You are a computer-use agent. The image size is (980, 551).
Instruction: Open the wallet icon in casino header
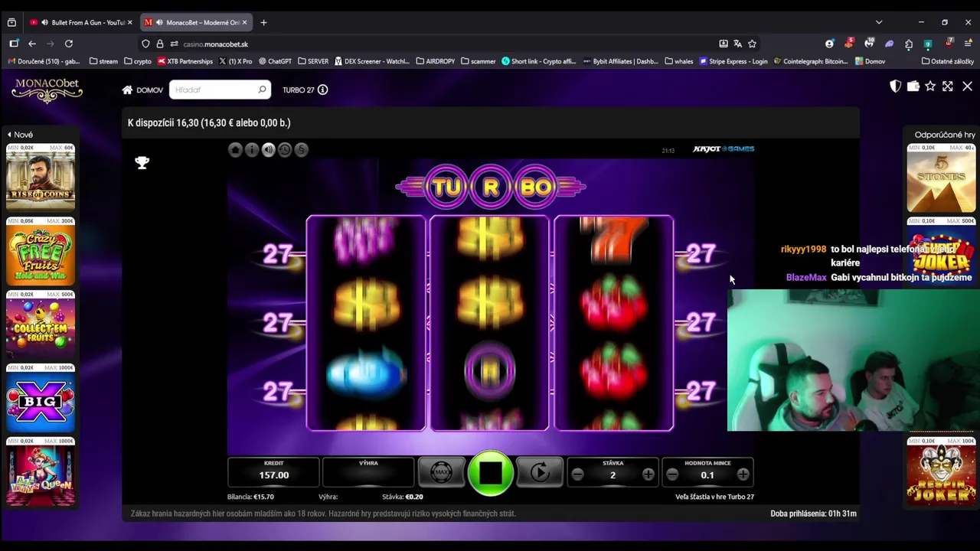coord(913,86)
